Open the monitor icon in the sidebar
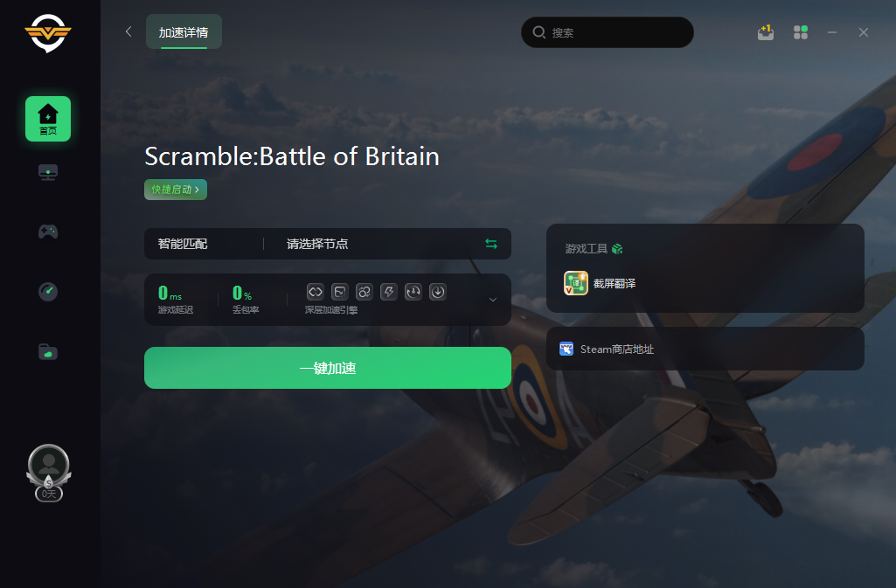The height and width of the screenshot is (588, 896). (x=48, y=172)
